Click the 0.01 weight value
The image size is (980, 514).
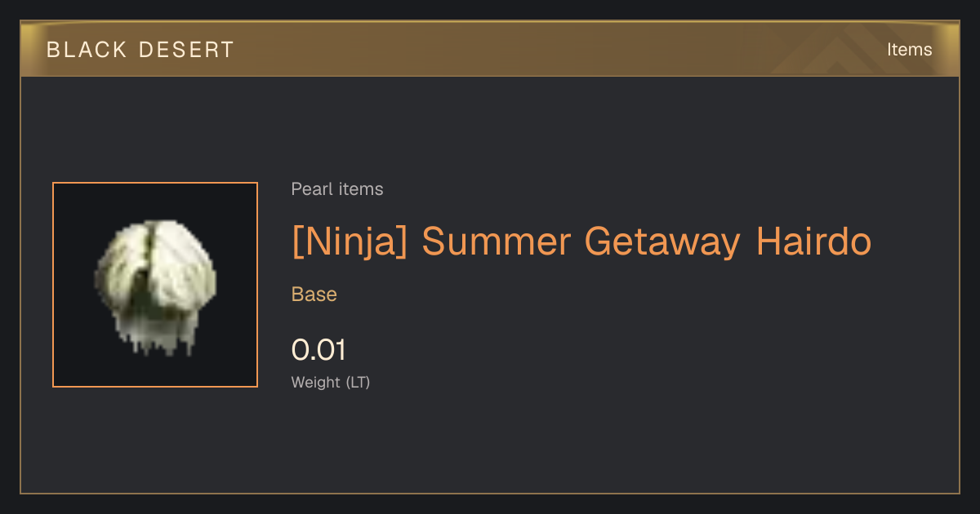point(318,350)
